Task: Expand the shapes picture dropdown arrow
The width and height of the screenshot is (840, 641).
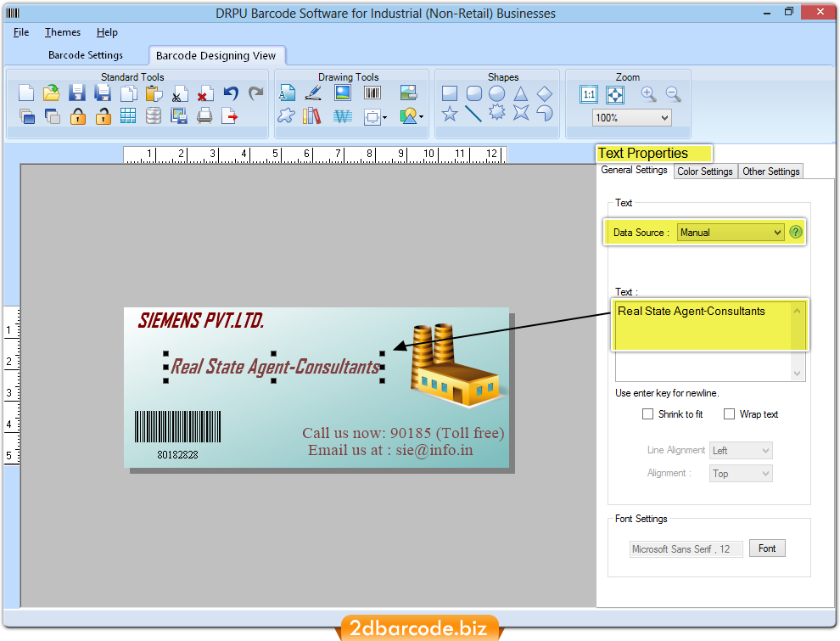Action: pyautogui.click(x=422, y=116)
